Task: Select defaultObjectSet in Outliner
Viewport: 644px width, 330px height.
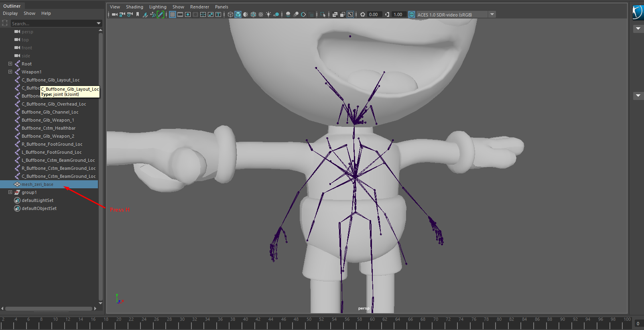Action: click(39, 208)
